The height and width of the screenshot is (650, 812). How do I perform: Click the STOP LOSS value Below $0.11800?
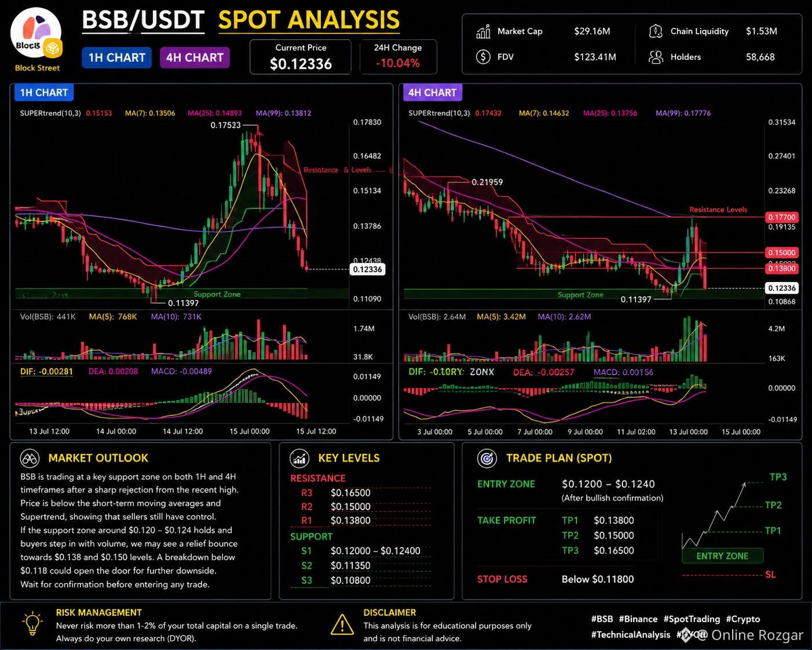598,579
